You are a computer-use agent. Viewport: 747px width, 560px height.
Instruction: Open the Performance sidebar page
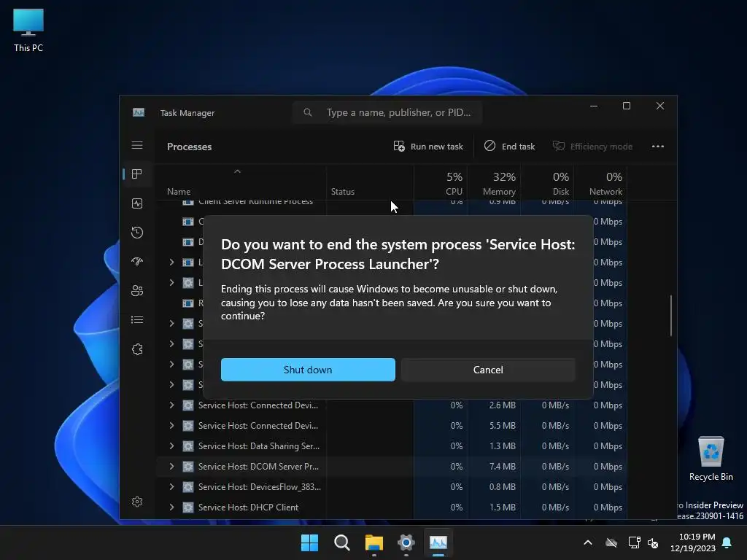click(x=137, y=204)
